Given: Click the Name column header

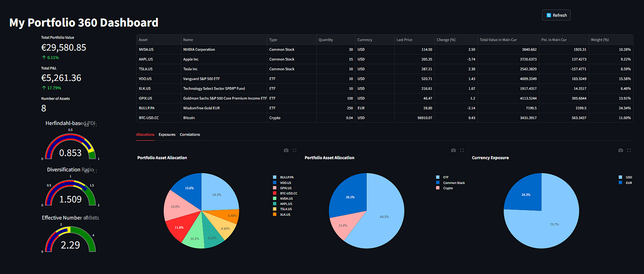Looking at the screenshot, I should (224, 40).
